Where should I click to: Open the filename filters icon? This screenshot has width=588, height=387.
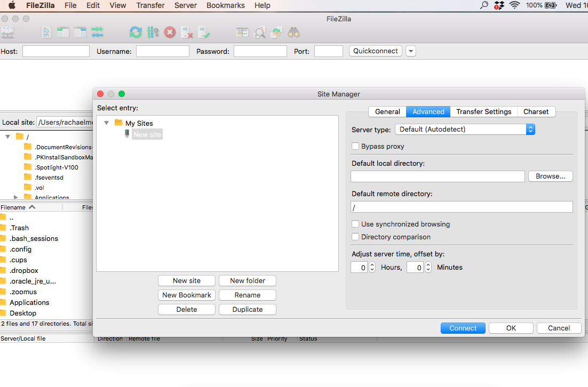[243, 33]
